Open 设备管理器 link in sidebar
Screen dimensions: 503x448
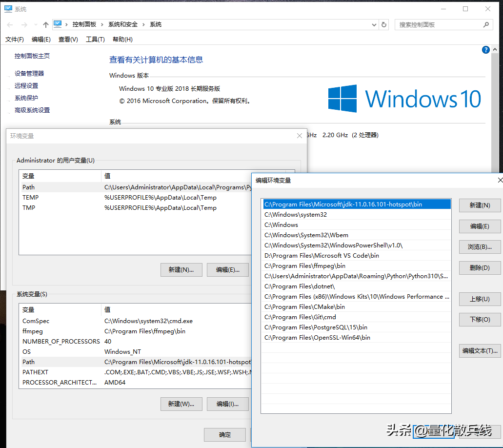click(x=29, y=73)
